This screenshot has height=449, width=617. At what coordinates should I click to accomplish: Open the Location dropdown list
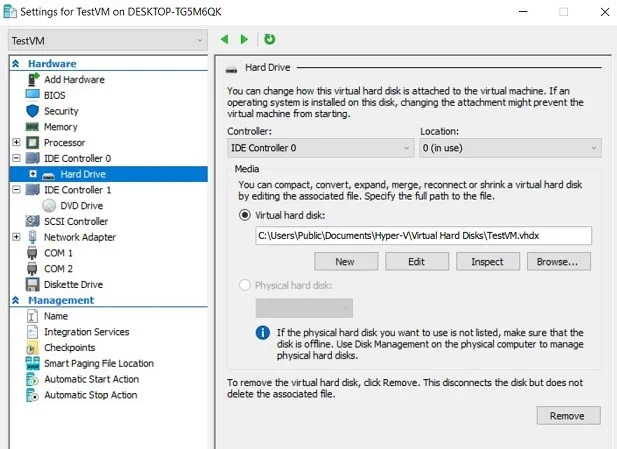[510, 148]
